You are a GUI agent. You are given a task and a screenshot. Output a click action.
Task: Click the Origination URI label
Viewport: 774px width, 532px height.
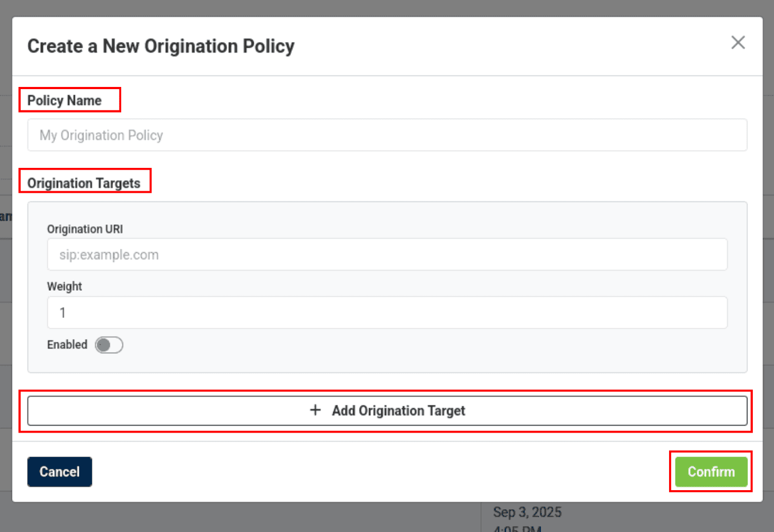(85, 229)
